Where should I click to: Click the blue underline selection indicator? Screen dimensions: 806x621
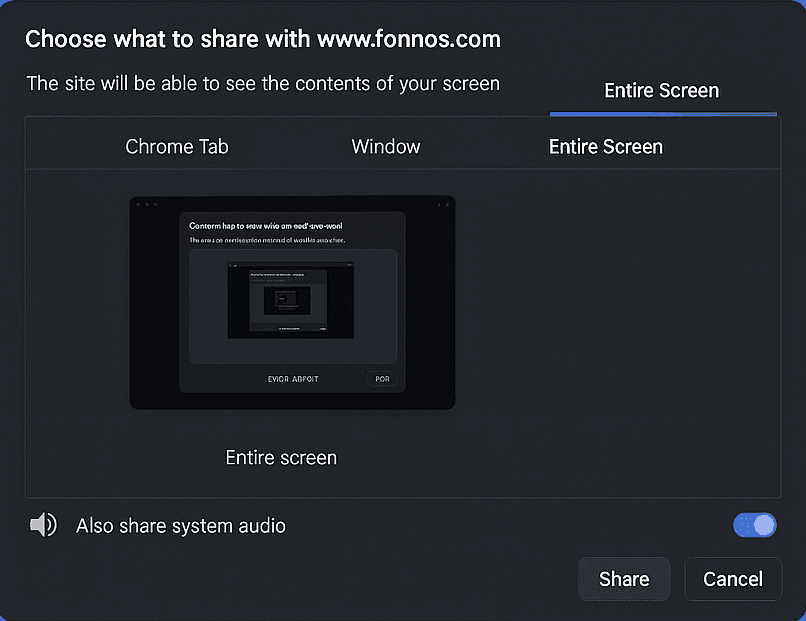(x=663, y=114)
